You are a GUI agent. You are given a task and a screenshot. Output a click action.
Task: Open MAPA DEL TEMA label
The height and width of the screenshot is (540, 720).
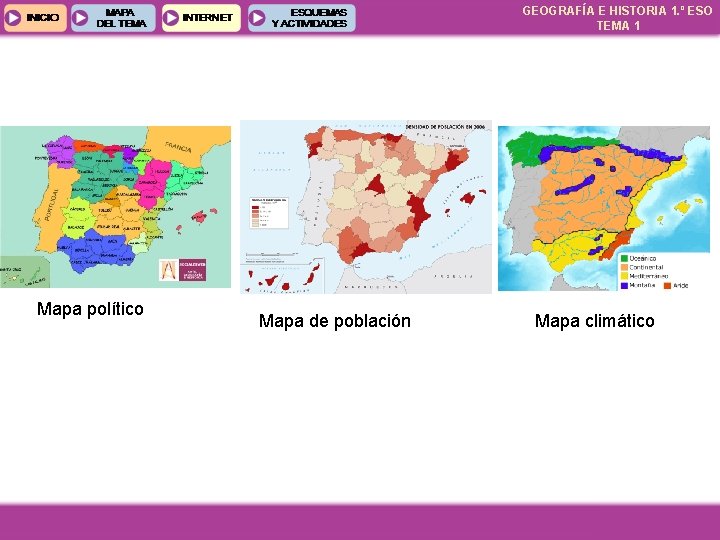[121, 18]
